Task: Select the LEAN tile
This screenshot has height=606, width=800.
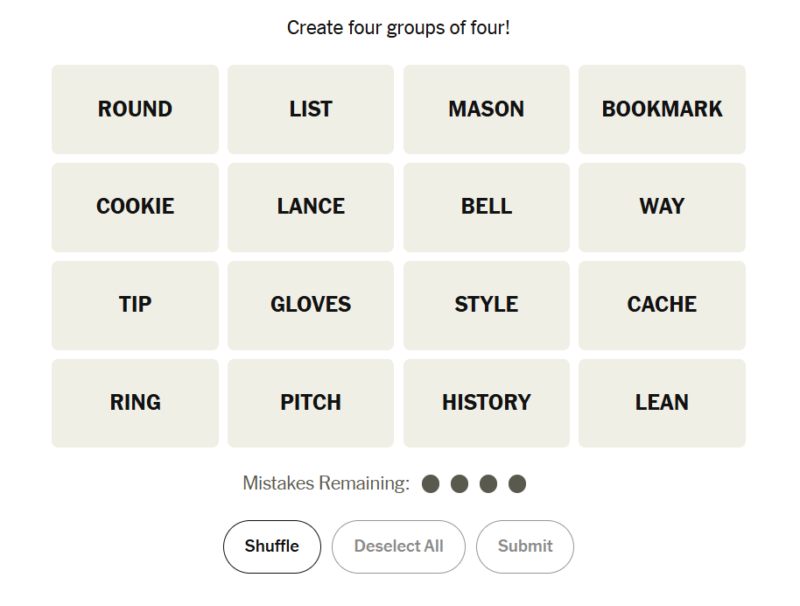Action: [662, 403]
